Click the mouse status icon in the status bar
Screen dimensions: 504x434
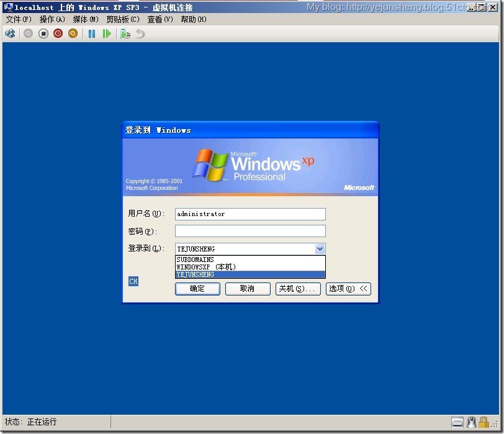(x=471, y=422)
